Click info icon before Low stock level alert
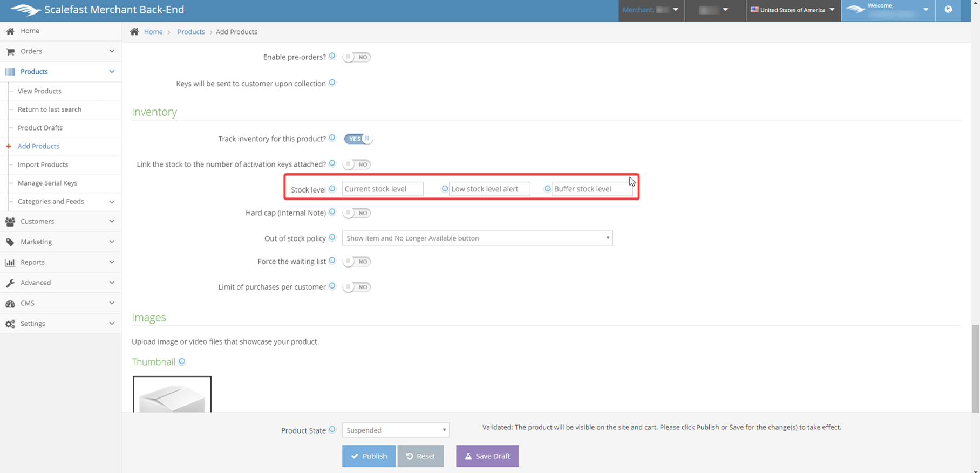 click(x=445, y=189)
